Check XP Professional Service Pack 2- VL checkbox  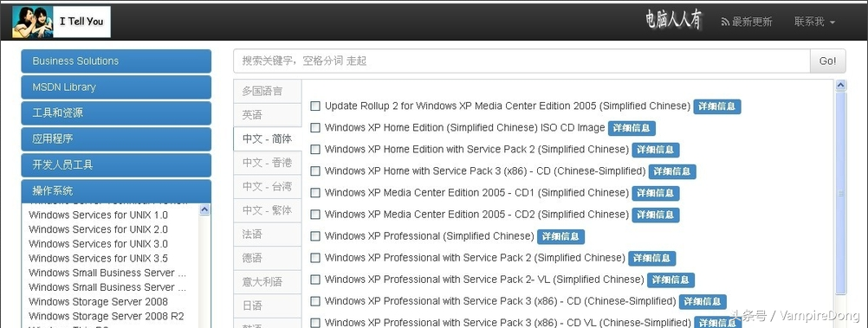pyautogui.click(x=315, y=280)
